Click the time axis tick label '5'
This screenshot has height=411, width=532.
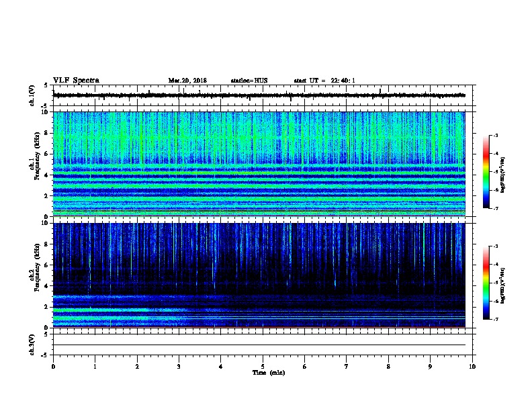point(263,367)
